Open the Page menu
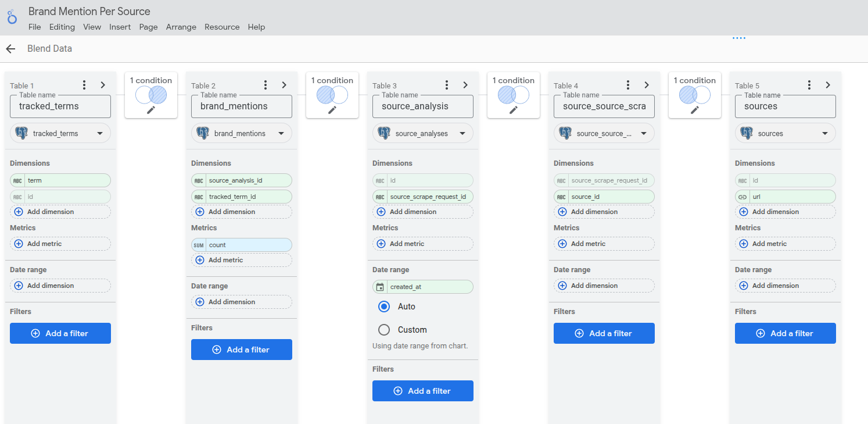868x424 pixels. 149,27
